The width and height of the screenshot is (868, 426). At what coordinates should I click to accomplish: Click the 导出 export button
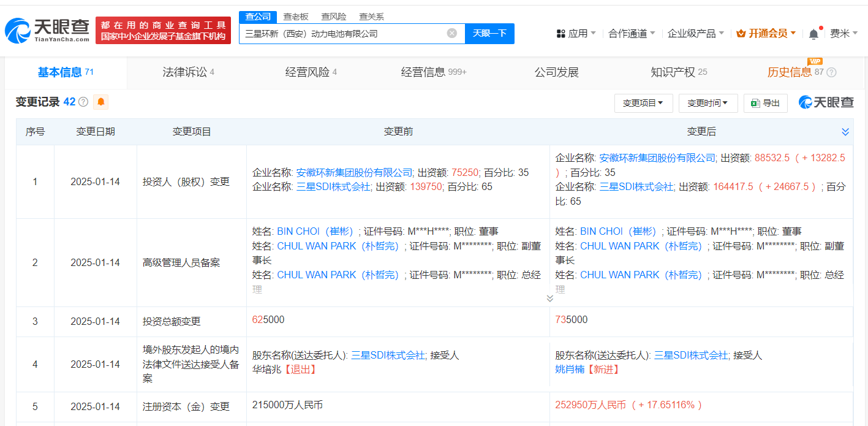[x=766, y=103]
